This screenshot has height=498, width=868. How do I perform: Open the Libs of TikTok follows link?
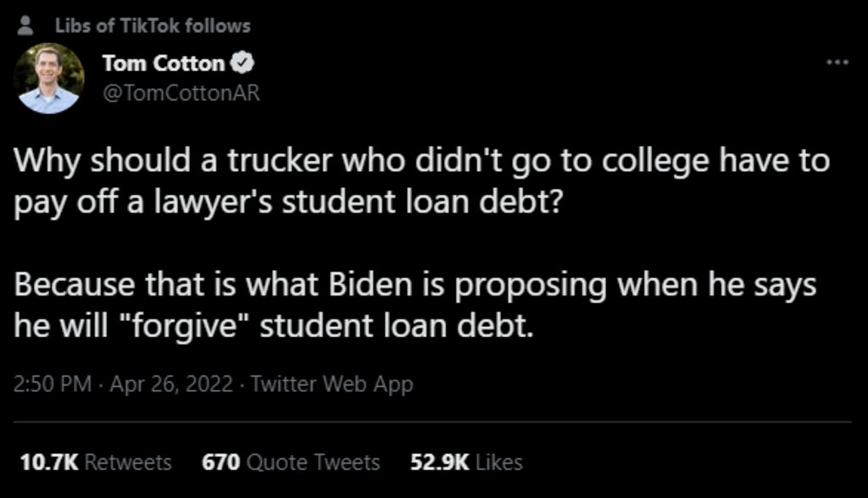pyautogui.click(x=153, y=25)
